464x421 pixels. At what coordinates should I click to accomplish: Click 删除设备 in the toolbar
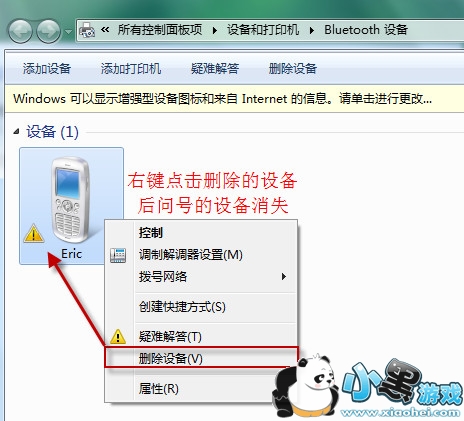click(293, 69)
